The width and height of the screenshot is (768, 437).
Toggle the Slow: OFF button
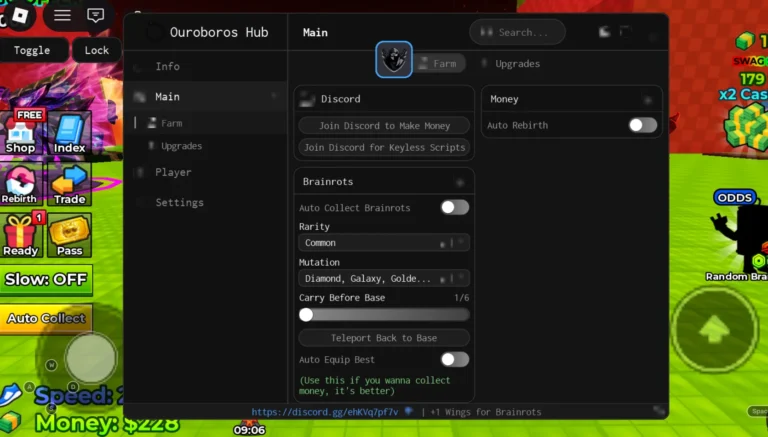(47, 280)
